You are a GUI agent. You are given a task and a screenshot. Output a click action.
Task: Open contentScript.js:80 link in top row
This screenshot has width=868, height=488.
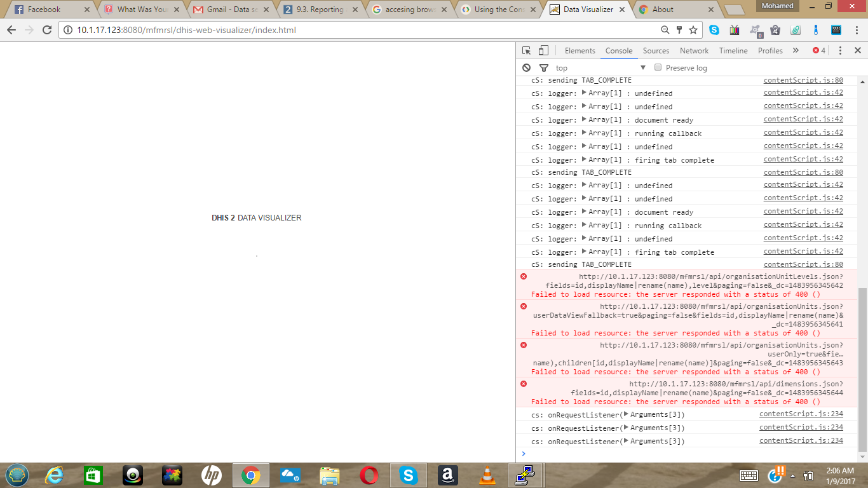(803, 80)
